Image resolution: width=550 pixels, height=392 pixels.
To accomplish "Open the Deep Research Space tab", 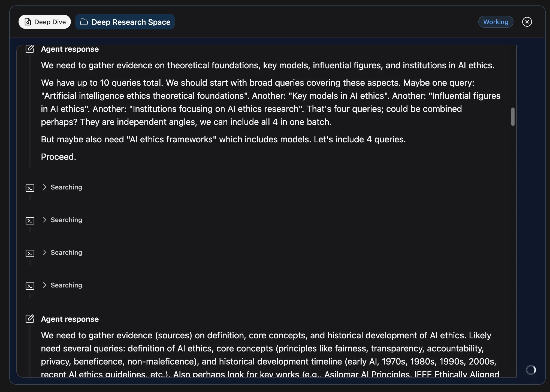I will click(x=125, y=22).
